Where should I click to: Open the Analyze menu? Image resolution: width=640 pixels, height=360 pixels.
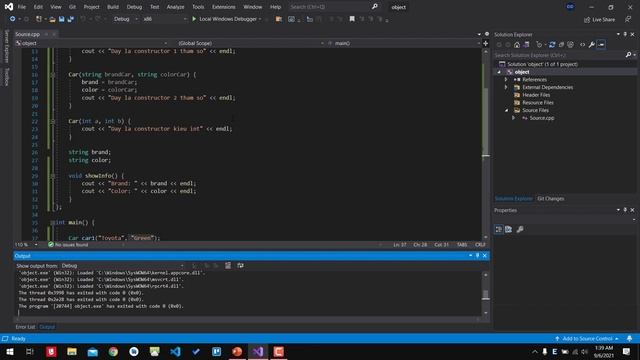click(x=175, y=7)
